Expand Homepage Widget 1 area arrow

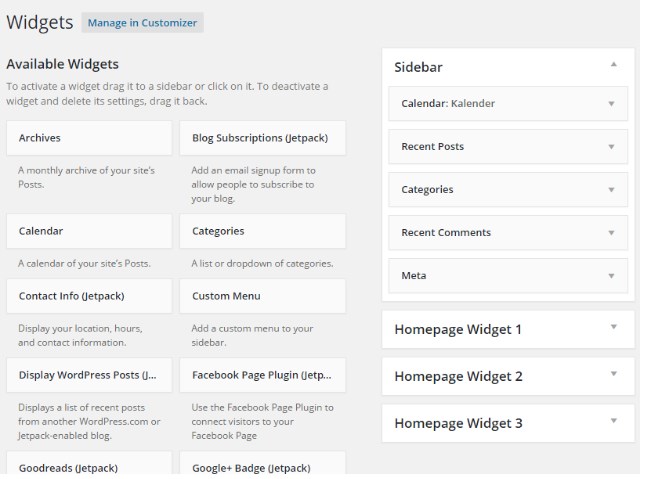[613, 328]
